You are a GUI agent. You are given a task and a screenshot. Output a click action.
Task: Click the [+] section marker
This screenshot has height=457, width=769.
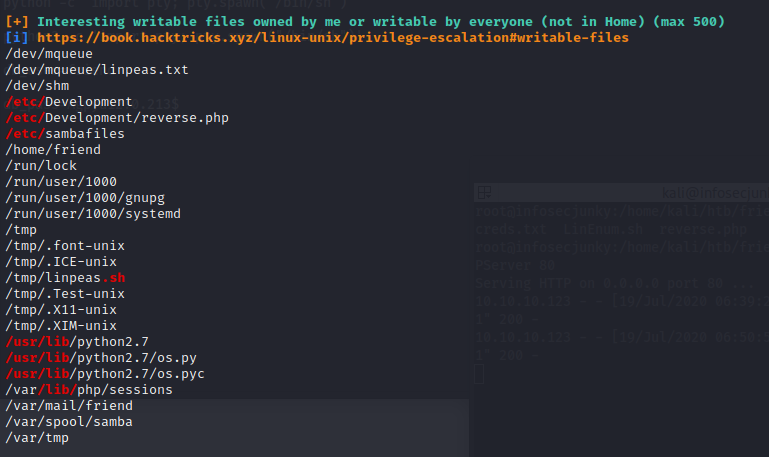pyautogui.click(x=17, y=22)
